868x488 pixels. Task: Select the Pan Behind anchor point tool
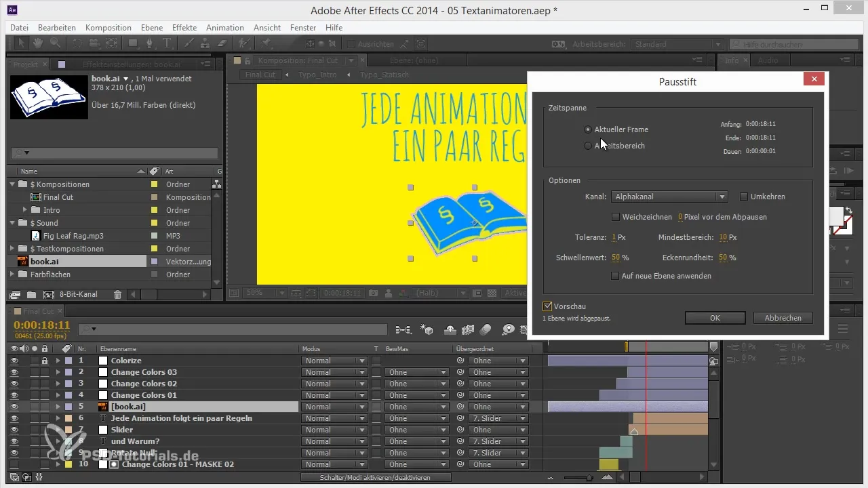[111, 43]
